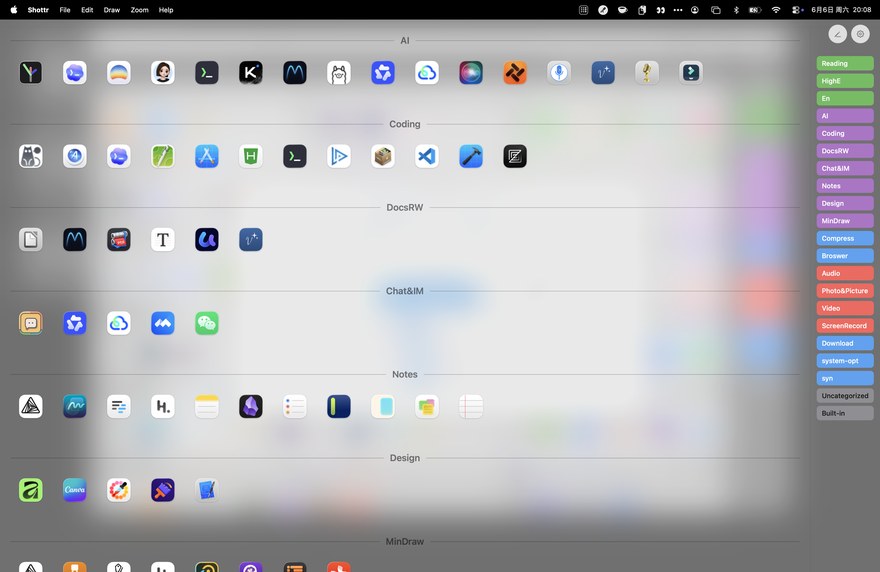
Task: Open the coffee cup menu bar icon
Action: point(622,10)
